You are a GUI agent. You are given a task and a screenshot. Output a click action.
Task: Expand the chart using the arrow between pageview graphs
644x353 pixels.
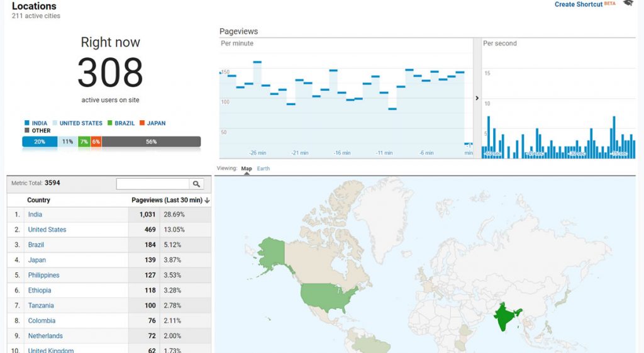tap(477, 98)
